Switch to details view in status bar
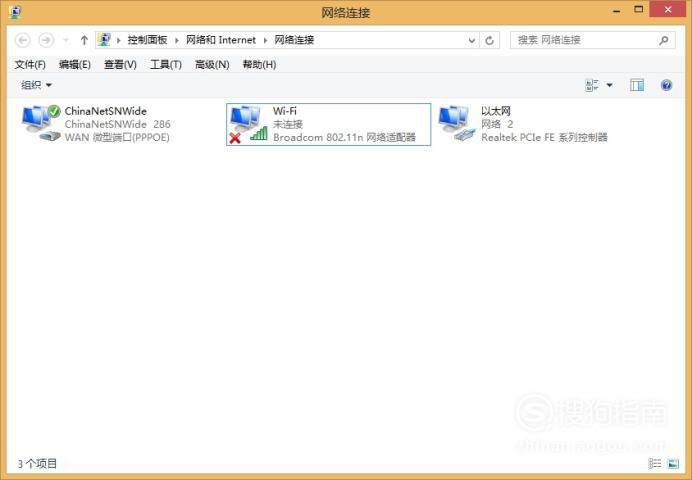This screenshot has width=692, height=480. click(654, 463)
